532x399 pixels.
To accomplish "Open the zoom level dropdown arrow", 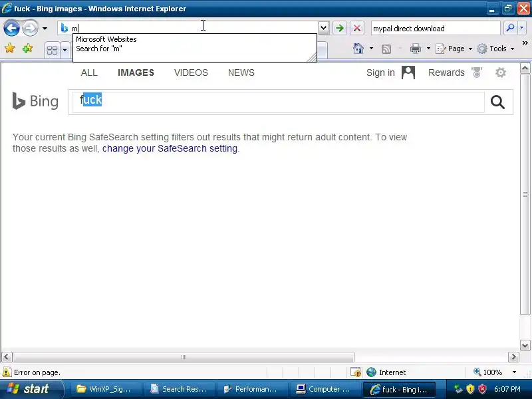I will tap(514, 372).
